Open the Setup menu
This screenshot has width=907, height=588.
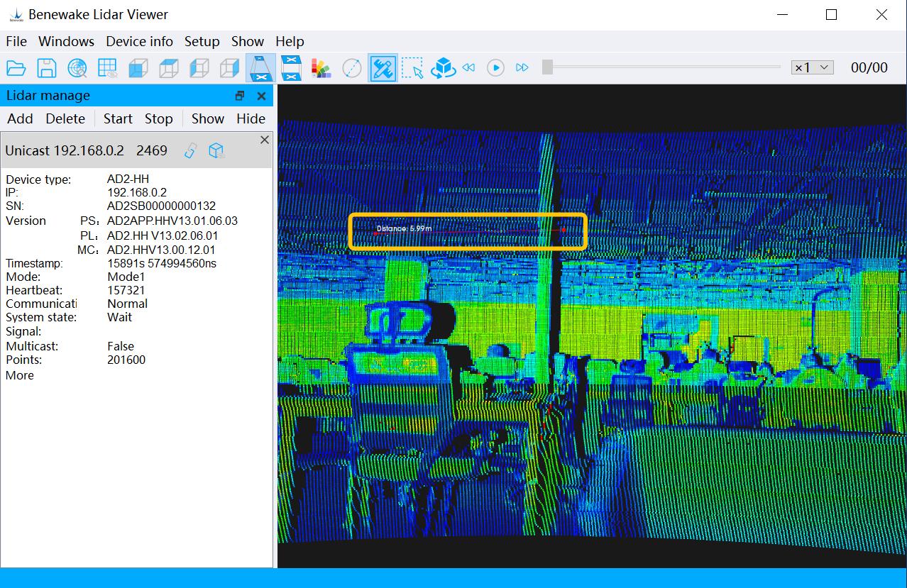[202, 42]
